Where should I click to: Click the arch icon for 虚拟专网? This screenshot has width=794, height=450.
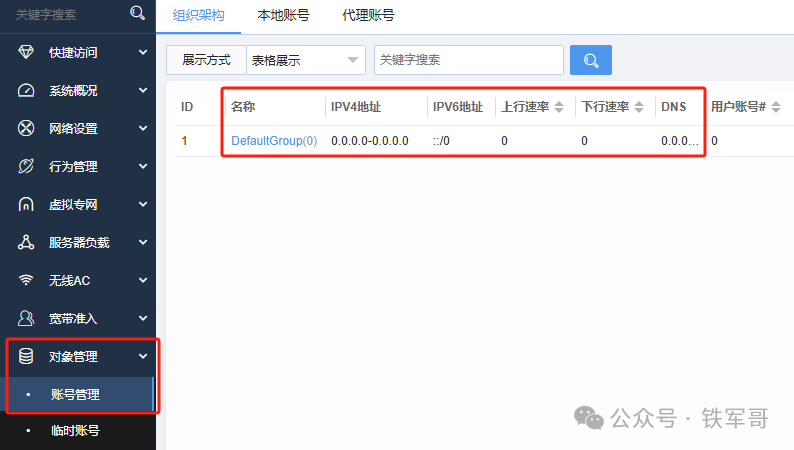(x=26, y=204)
